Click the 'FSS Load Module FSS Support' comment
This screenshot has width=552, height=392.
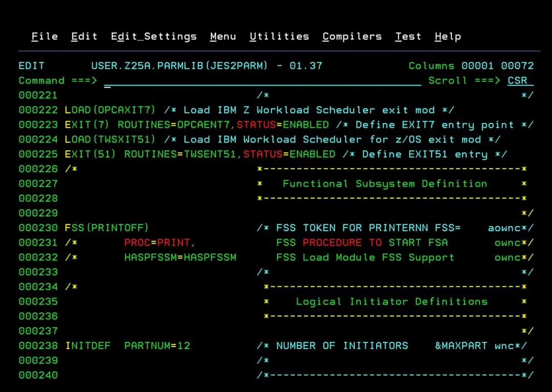tap(365, 258)
